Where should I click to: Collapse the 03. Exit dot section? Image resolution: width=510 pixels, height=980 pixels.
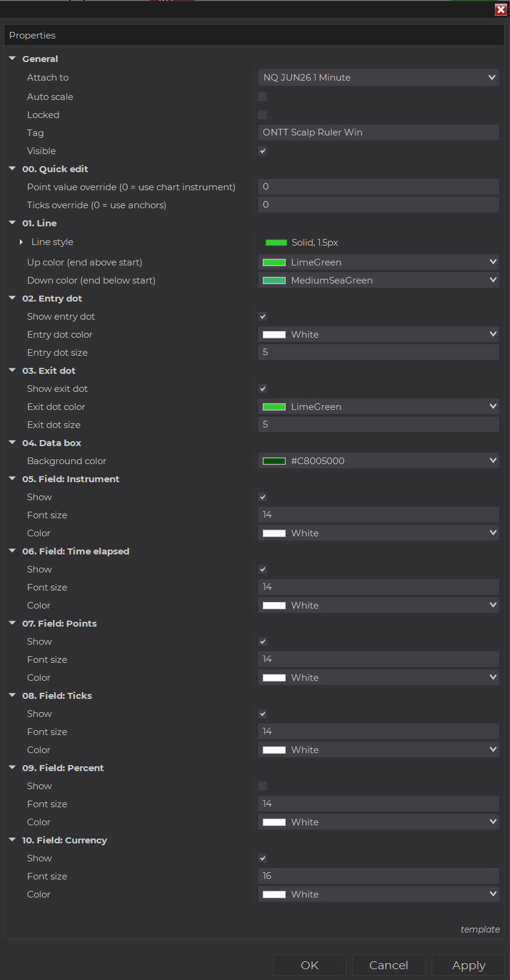coord(12,370)
